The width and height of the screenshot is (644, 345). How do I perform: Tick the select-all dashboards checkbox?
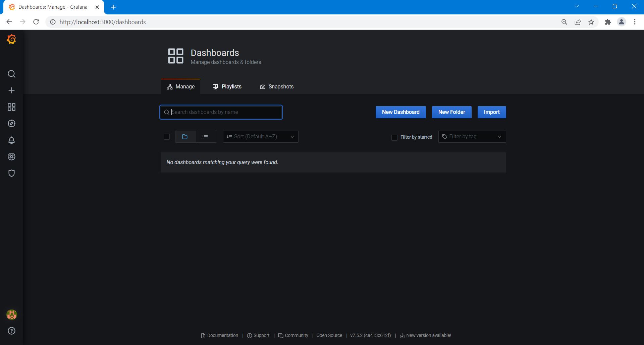click(x=167, y=137)
